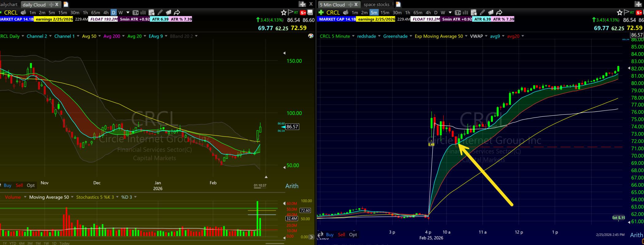Flag CRCL in the 5 Min chart toolbar

tap(626, 12)
